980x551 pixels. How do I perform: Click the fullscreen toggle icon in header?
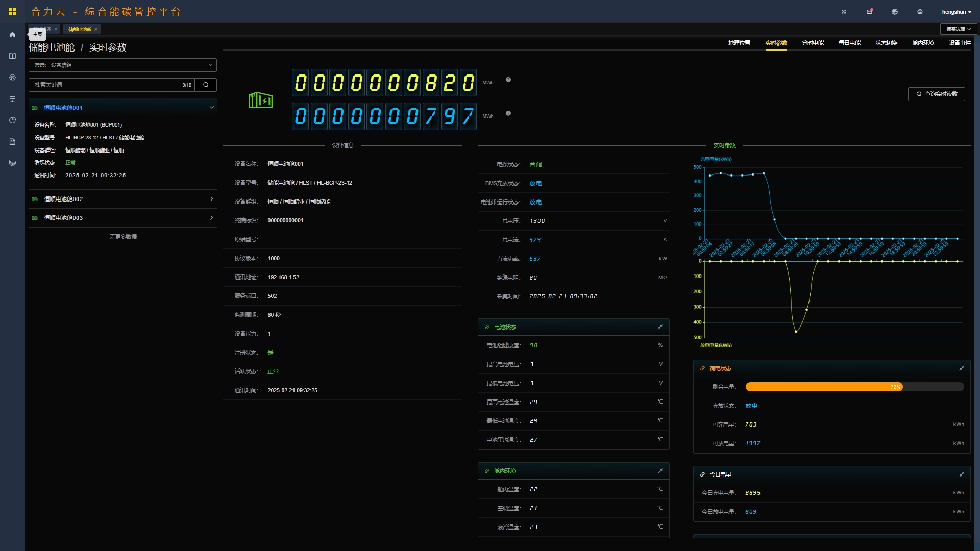[844, 12]
